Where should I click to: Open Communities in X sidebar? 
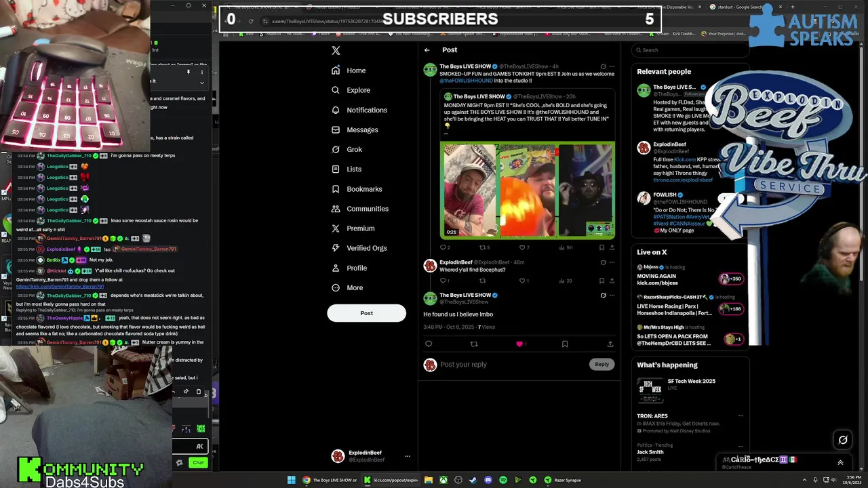tap(360, 209)
